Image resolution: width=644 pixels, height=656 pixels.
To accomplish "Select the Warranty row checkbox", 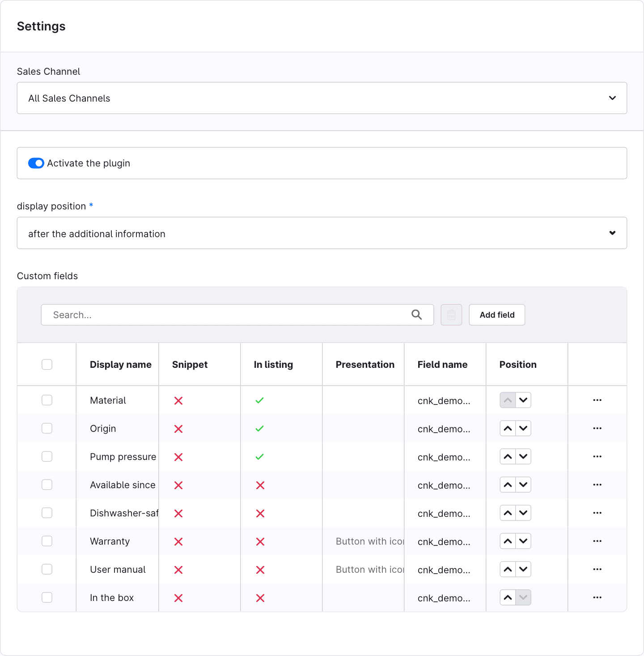I will [x=47, y=541].
